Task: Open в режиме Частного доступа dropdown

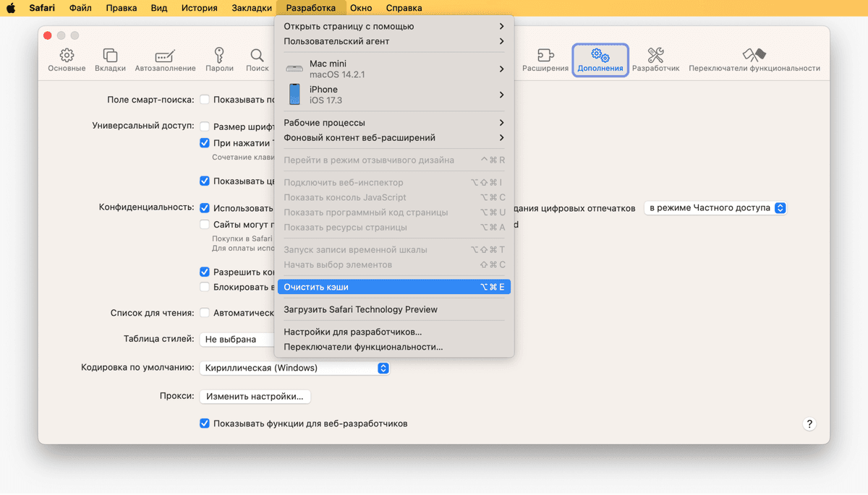Action: [715, 208]
